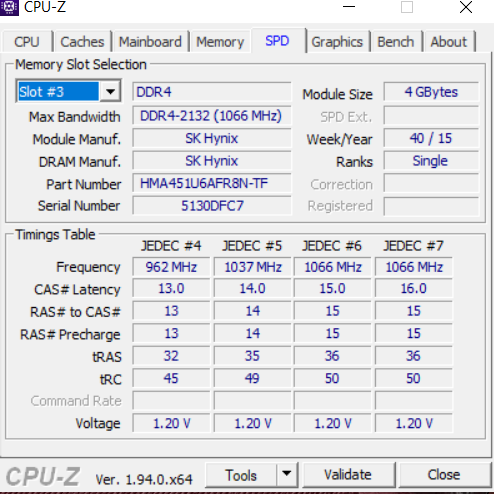Click the JEDEC #5 column header
The height and width of the screenshot is (494, 494).
pyautogui.click(x=252, y=246)
